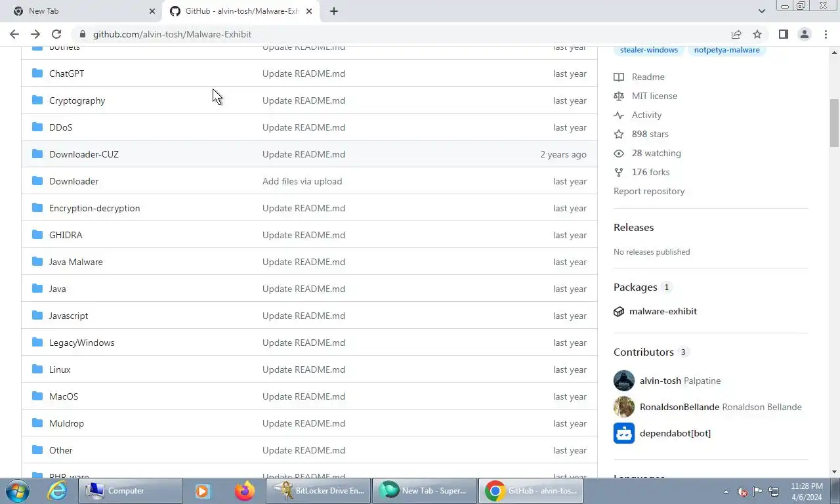Screen dimensions: 840x504
Task: Click the RonaldsonBellande contributor name
Action: tap(679, 407)
